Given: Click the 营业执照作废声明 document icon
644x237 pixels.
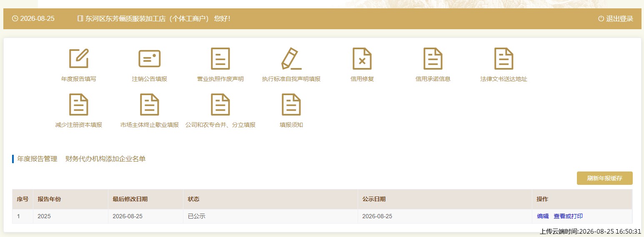Looking at the screenshot, I should [221, 58].
